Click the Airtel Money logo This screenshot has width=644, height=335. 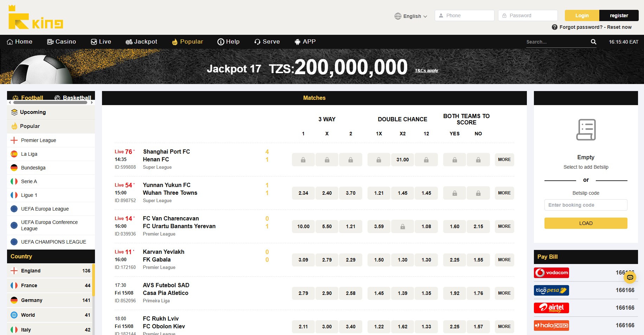[551, 308]
